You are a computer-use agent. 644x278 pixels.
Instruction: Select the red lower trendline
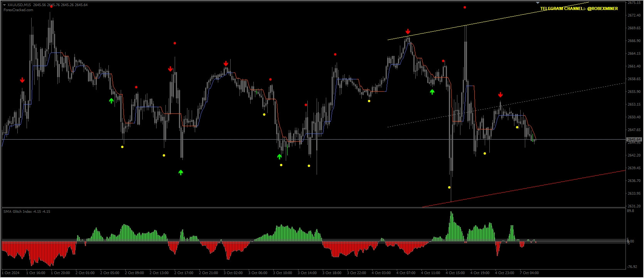coord(523,189)
